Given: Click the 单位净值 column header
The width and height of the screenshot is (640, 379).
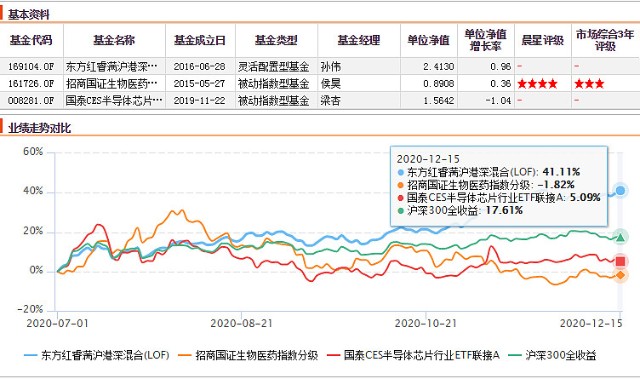Looking at the screenshot, I should [429, 40].
